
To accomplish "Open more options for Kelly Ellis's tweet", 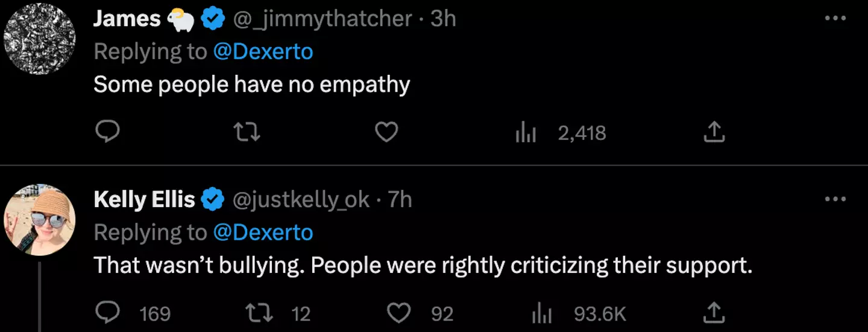I will (835, 199).
